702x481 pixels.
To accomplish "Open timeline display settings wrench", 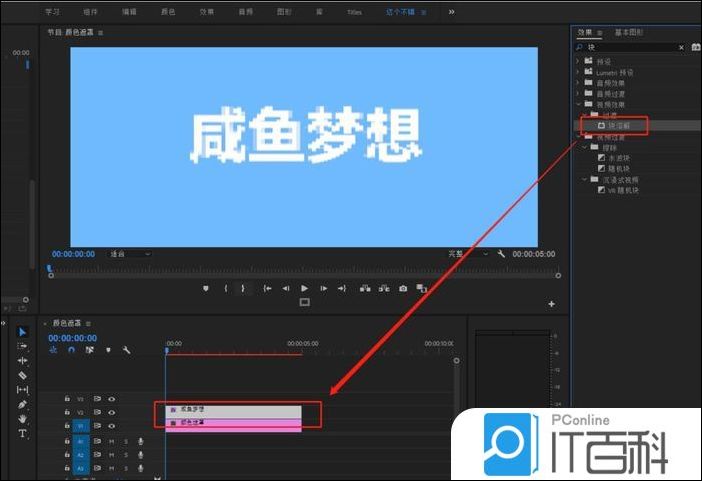I will coord(127,350).
